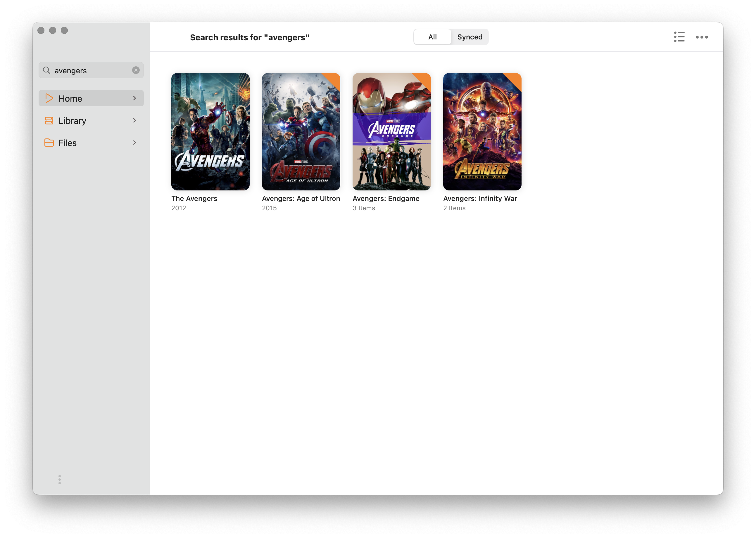
Task: Click the Files folder icon
Action: coord(49,143)
